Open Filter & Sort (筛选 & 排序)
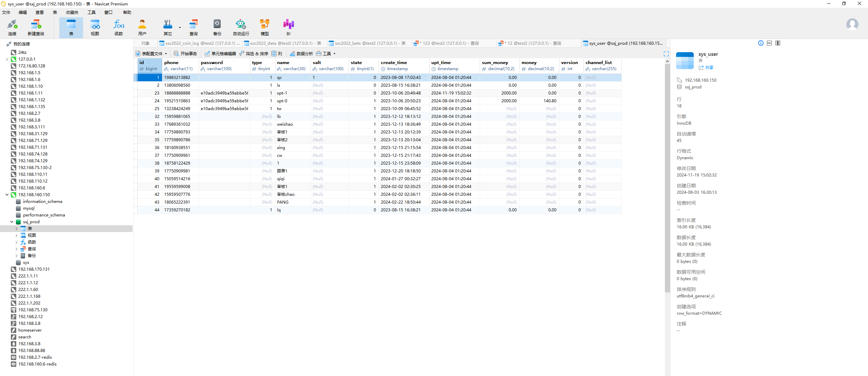The height and width of the screenshot is (376, 868). [x=254, y=54]
